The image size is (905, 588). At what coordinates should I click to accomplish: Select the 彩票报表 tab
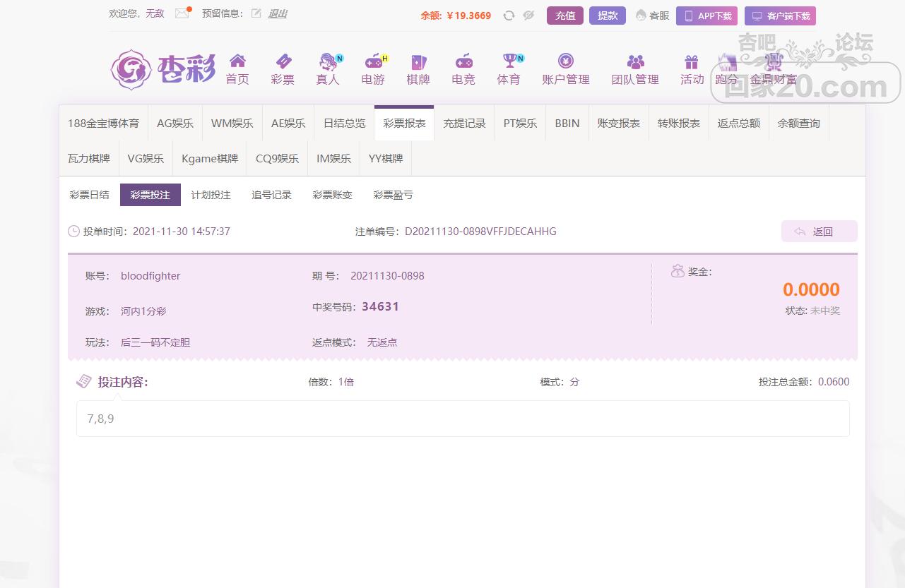(405, 123)
